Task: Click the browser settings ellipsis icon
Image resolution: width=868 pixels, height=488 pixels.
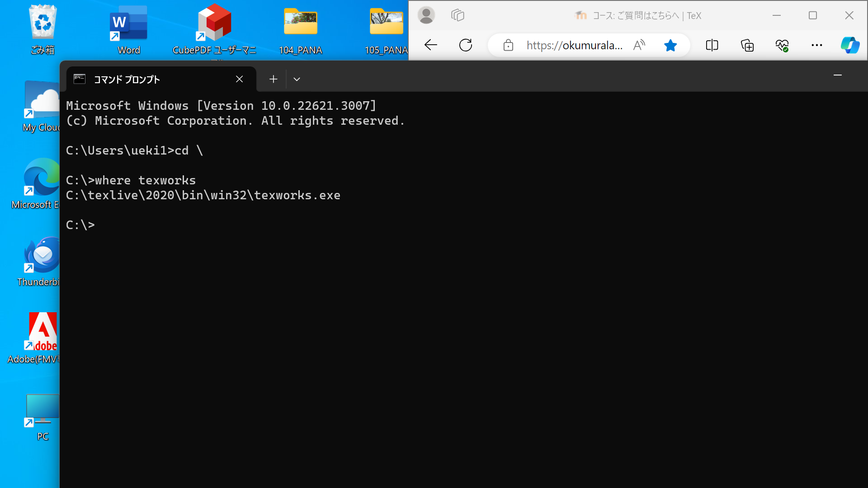Action: coord(817,45)
